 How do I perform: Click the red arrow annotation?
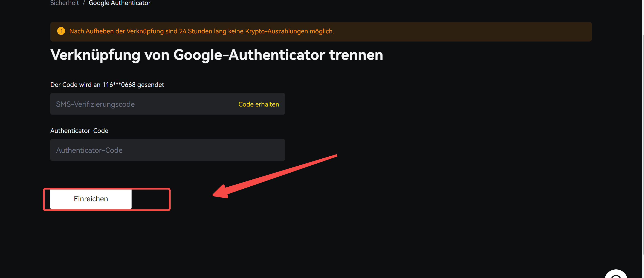coord(275,176)
